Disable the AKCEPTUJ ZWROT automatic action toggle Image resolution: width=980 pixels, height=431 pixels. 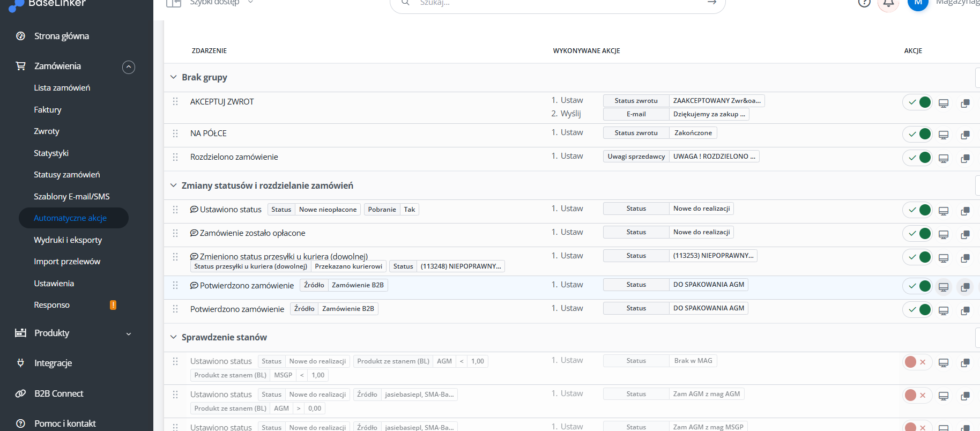coord(918,102)
